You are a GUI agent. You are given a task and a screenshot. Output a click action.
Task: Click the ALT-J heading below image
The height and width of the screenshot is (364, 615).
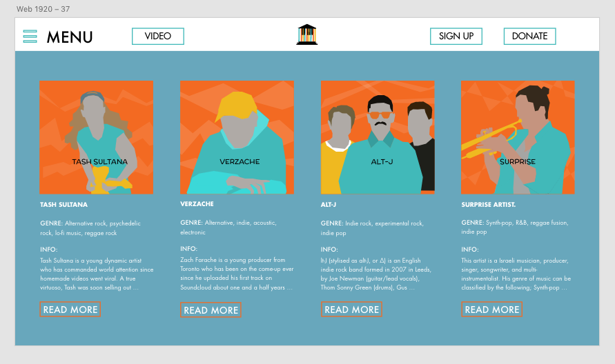pos(329,205)
